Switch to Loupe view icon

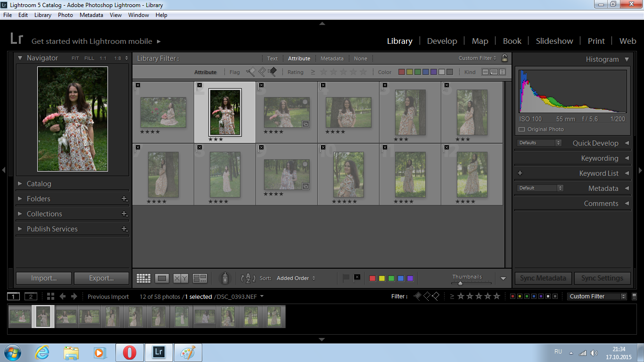coord(162,279)
